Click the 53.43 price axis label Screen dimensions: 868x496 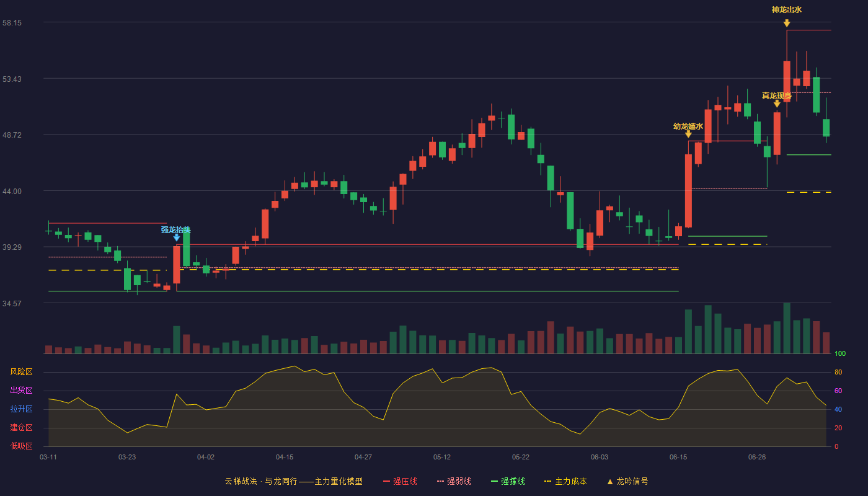[12, 79]
